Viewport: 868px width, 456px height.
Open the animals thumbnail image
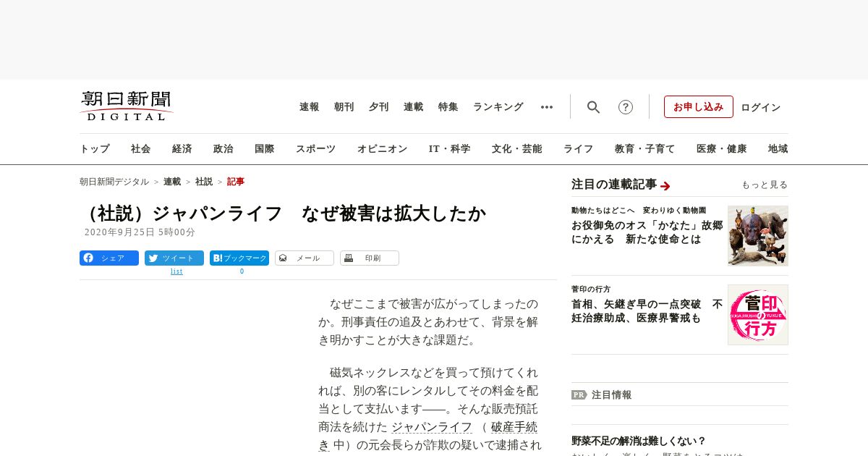(758, 236)
